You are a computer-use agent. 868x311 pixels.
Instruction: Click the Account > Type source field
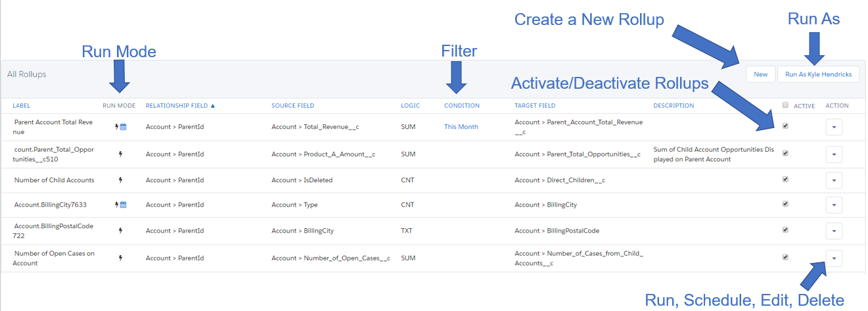(x=294, y=205)
